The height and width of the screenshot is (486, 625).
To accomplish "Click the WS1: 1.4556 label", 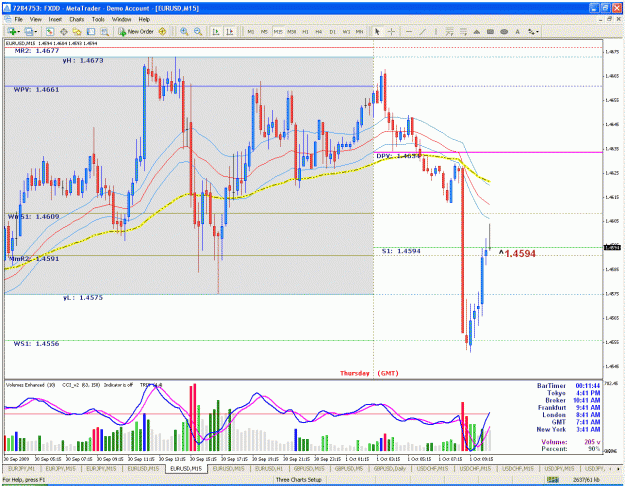I will coord(36,344).
